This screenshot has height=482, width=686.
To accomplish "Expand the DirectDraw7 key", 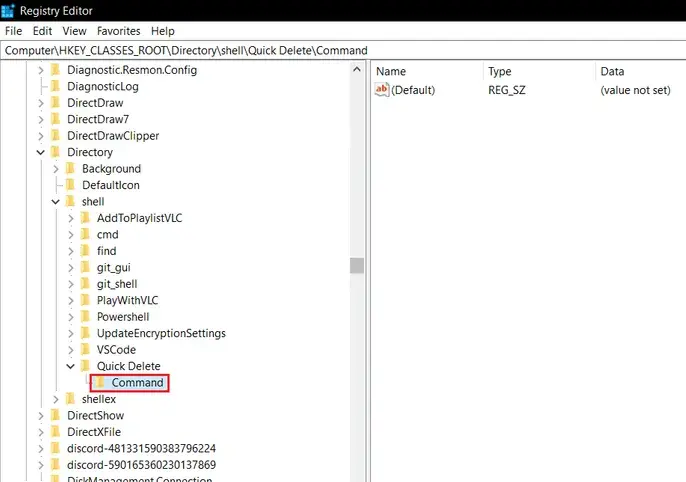I will pyautogui.click(x=41, y=119).
